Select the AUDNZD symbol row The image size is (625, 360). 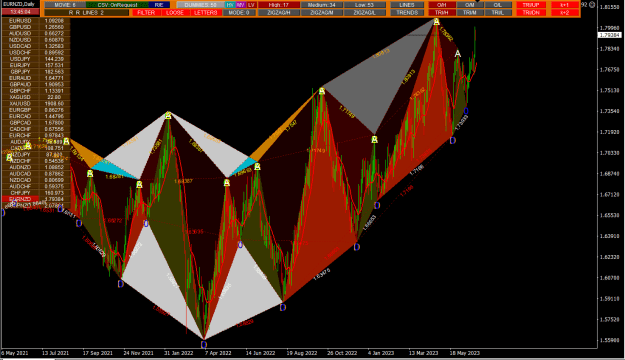click(x=36, y=167)
